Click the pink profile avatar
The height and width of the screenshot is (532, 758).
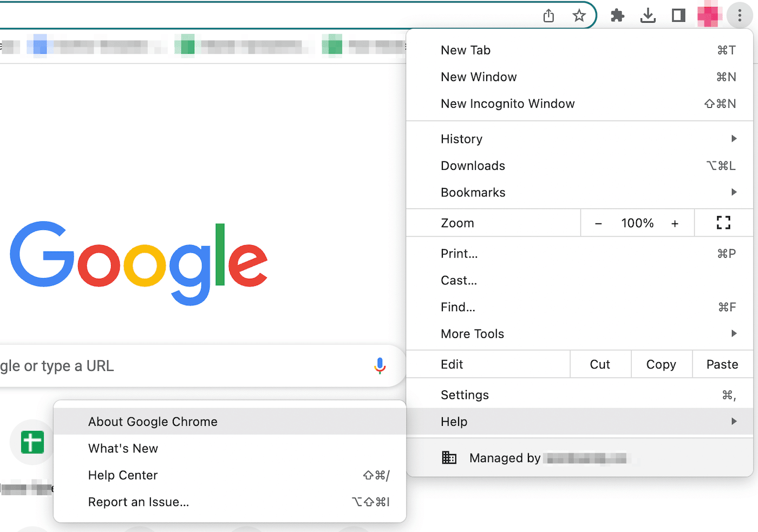coord(709,16)
